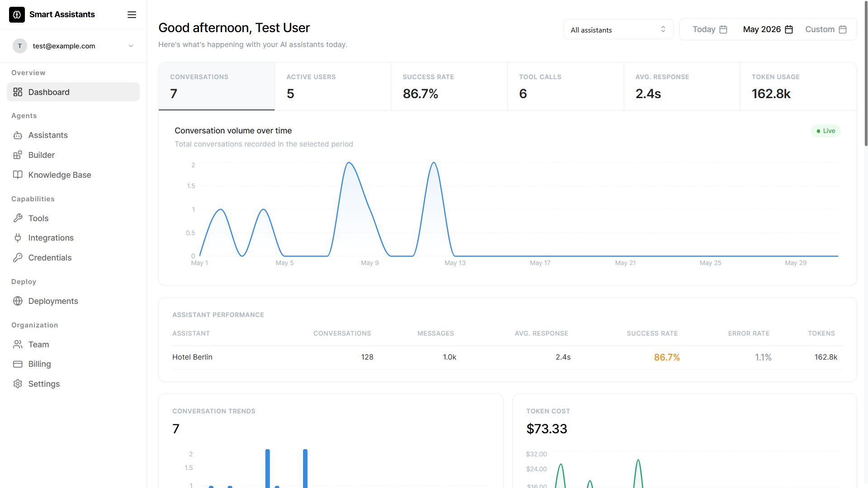Click the Assistant Performance section title
Image resolution: width=868 pixels, height=488 pixels.
point(218,315)
